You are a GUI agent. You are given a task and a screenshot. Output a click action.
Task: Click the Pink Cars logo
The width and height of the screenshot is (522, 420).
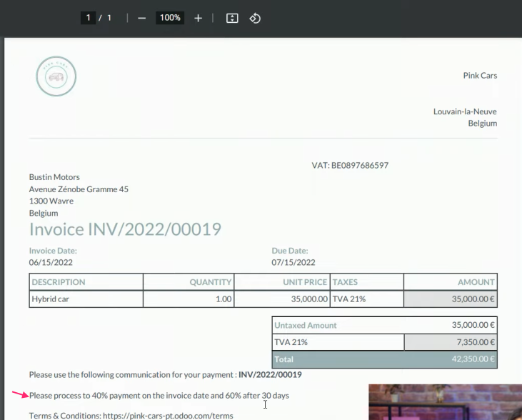(56, 76)
